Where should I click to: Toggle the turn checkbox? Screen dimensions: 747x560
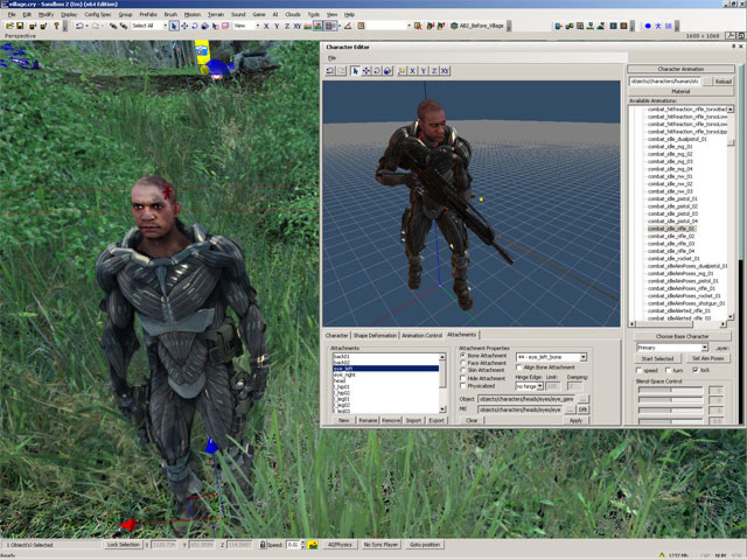(x=668, y=370)
